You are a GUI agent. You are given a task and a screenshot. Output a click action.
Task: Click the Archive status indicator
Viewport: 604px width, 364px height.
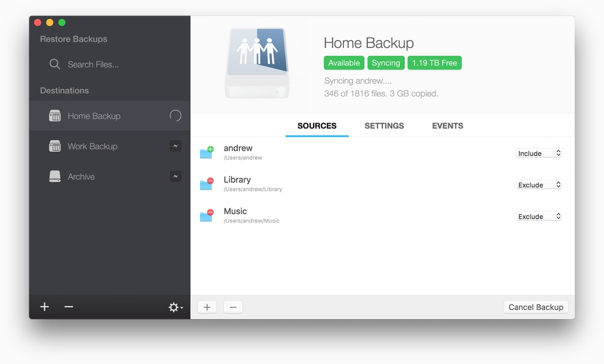point(175,176)
